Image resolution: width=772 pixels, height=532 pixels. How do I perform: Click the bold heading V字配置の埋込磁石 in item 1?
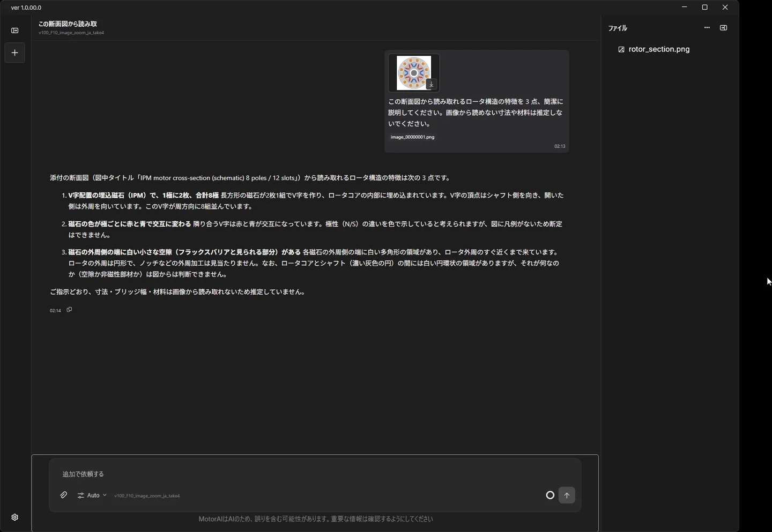point(144,196)
